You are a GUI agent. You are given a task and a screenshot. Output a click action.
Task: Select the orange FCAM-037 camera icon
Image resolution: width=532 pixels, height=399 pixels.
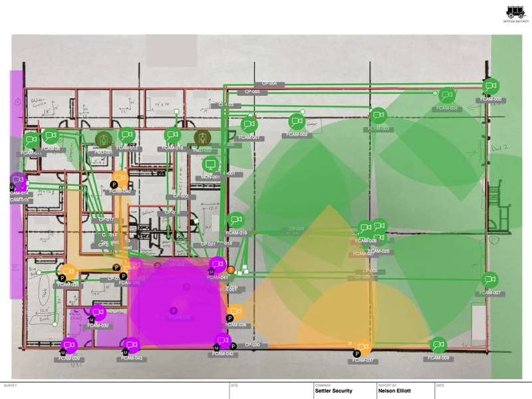[362, 348]
